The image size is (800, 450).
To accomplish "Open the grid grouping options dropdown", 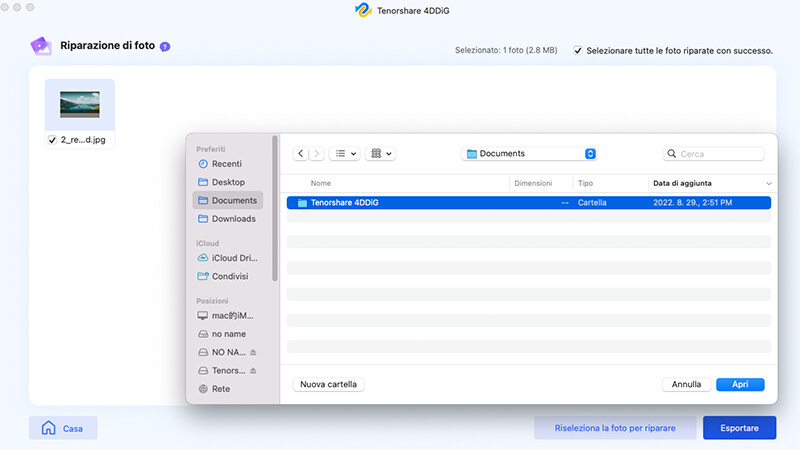I will tap(381, 154).
